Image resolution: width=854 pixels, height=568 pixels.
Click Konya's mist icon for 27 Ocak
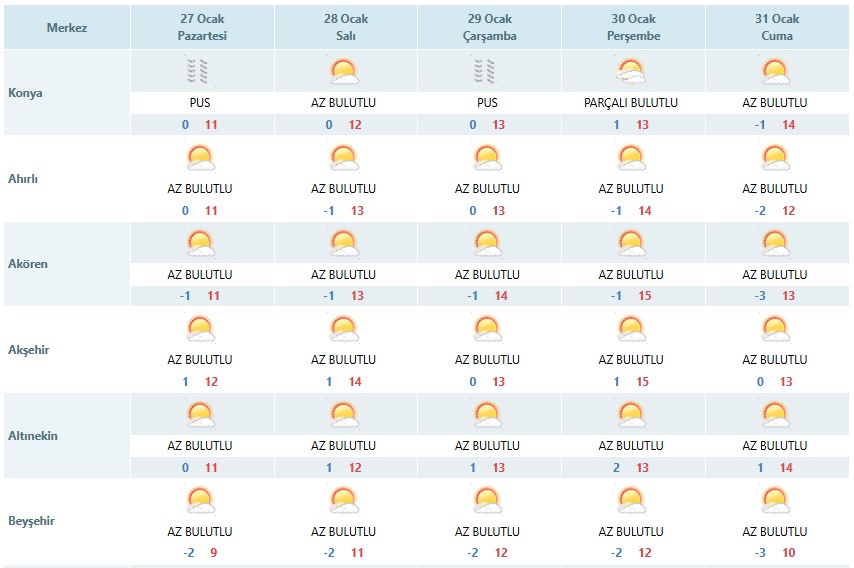(197, 71)
